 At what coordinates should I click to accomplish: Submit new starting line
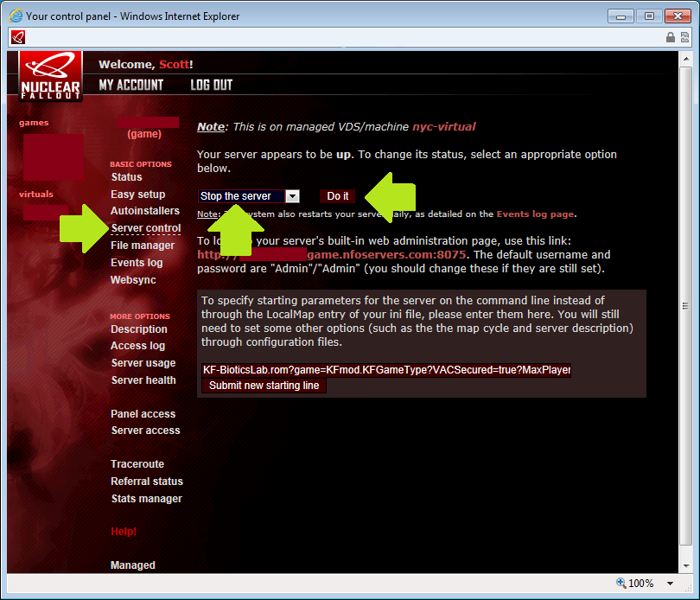[x=264, y=386]
